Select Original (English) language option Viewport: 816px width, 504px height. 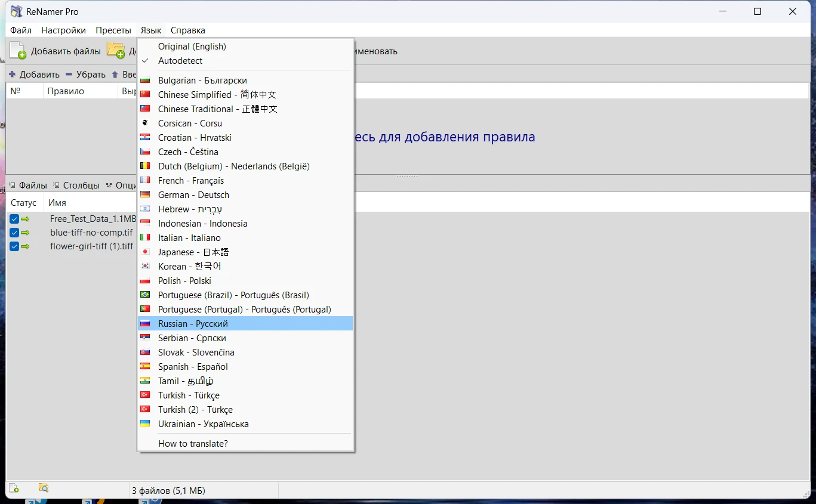tap(192, 47)
